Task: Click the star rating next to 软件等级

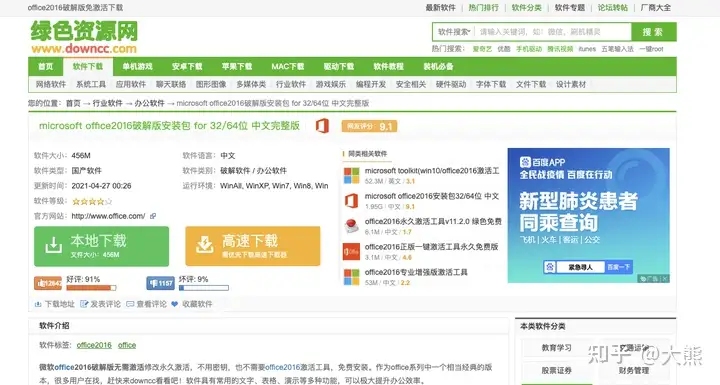Action: [x=92, y=201]
